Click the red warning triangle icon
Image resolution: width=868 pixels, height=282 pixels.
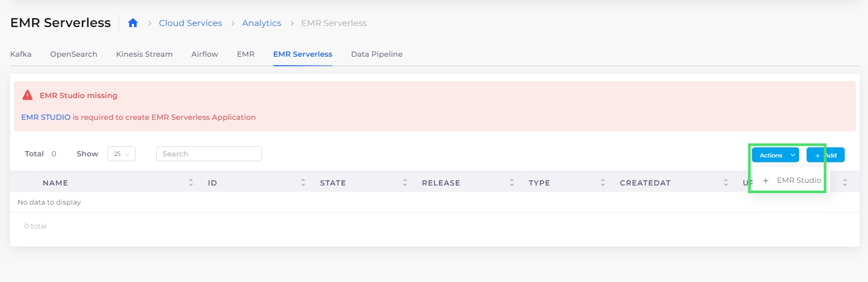28,95
